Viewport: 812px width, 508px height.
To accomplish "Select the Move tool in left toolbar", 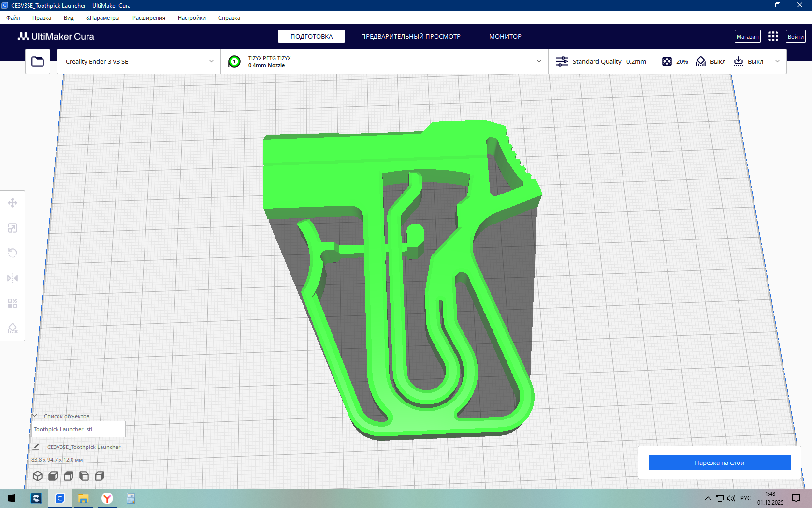I will pos(13,203).
